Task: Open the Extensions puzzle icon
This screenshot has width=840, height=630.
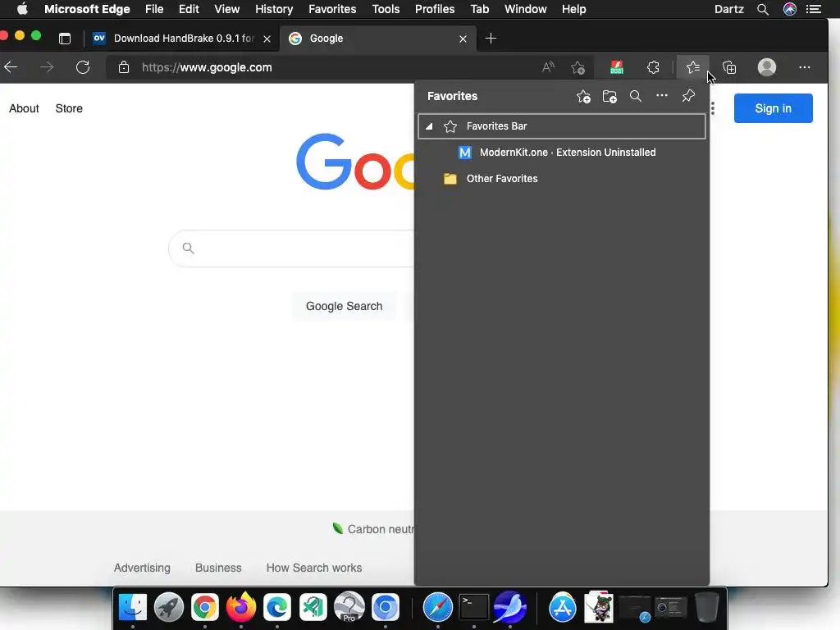Action: point(653,67)
